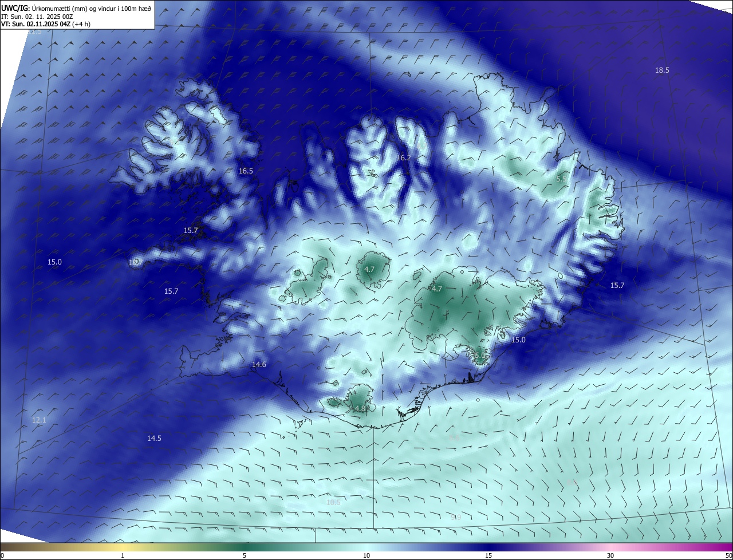Click the 5.0 value label on the map
This screenshot has width=733, height=560.
pyautogui.click(x=480, y=356)
